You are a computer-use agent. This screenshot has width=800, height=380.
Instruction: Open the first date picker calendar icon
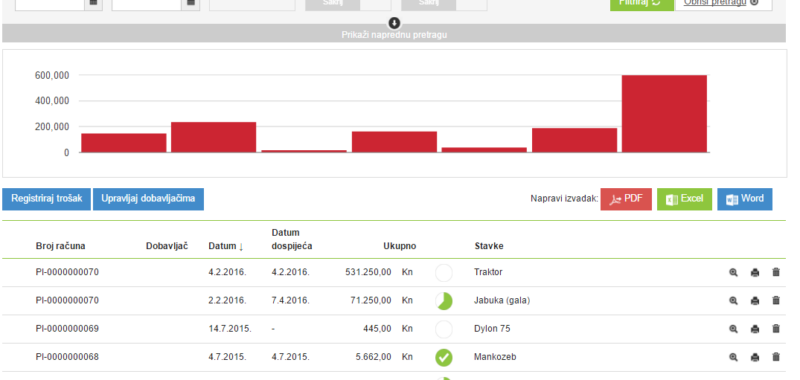pyautogui.click(x=93, y=3)
